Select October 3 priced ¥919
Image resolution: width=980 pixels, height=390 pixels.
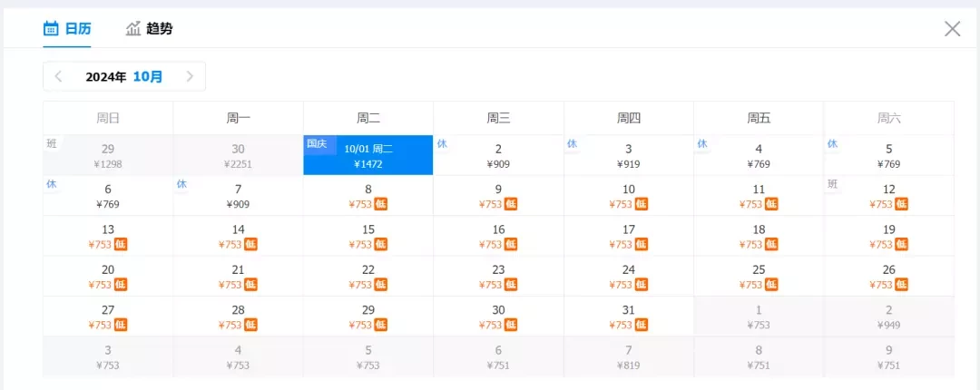[629, 155]
